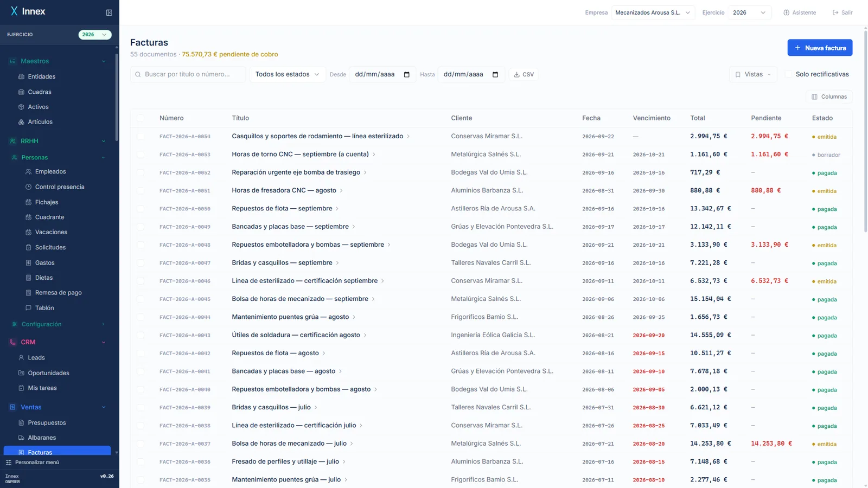The width and height of the screenshot is (868, 488).
Task: Click the Asistente icon in header
Action: point(786,12)
